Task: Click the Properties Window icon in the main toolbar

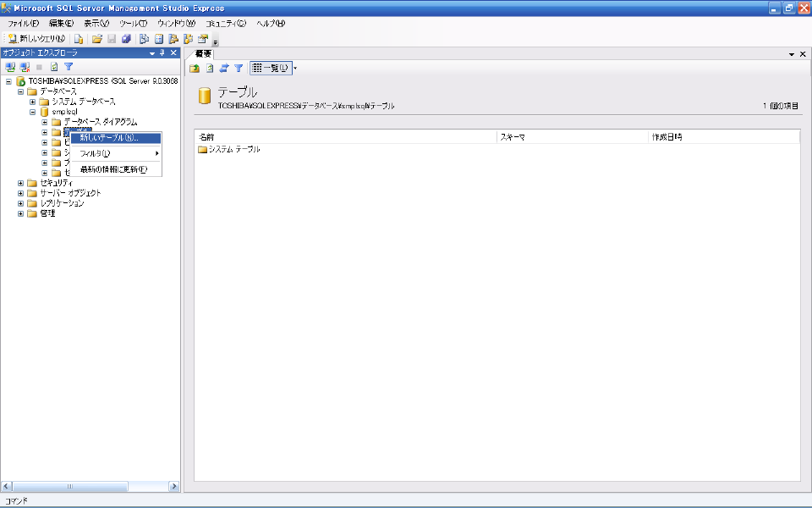Action: [202, 39]
